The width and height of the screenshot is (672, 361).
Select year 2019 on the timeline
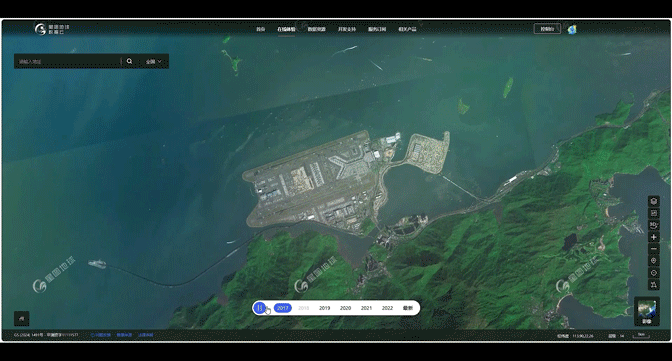324,308
